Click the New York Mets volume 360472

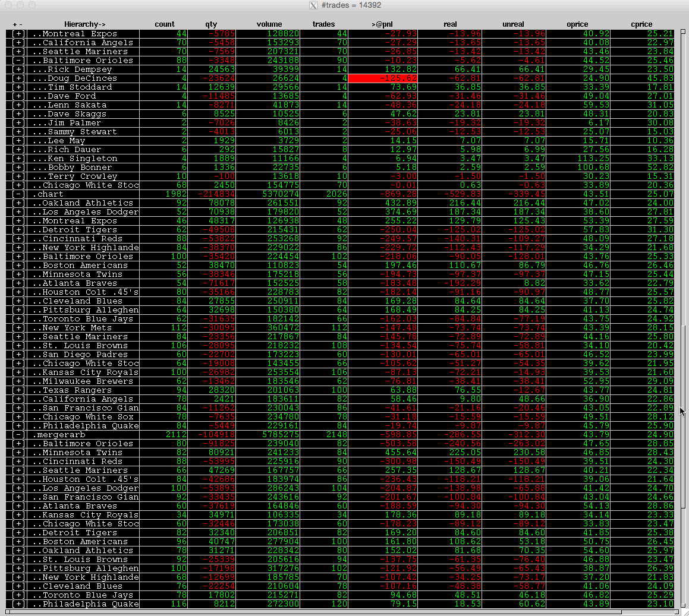[283, 328]
